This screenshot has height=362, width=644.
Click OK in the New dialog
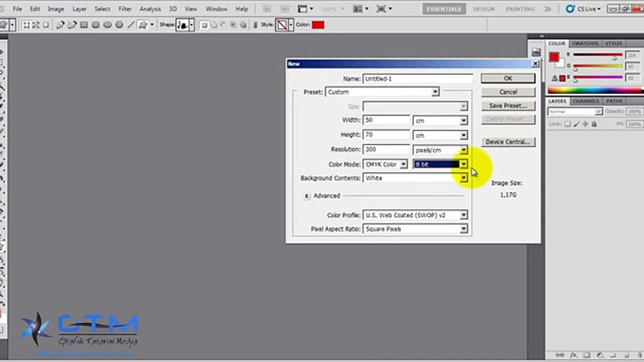click(x=508, y=78)
